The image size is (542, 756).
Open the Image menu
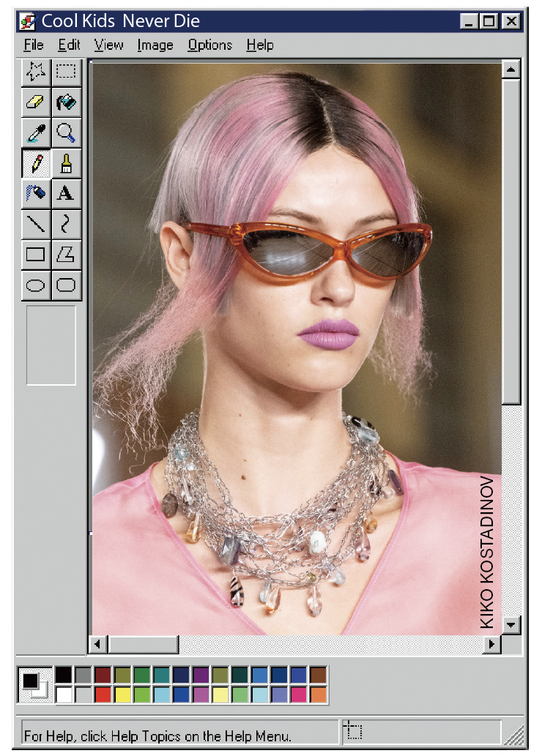pyautogui.click(x=155, y=45)
